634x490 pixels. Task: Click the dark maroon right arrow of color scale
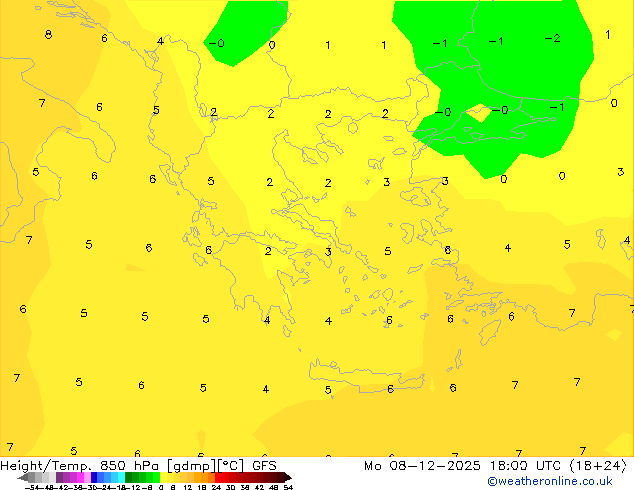coord(288,478)
